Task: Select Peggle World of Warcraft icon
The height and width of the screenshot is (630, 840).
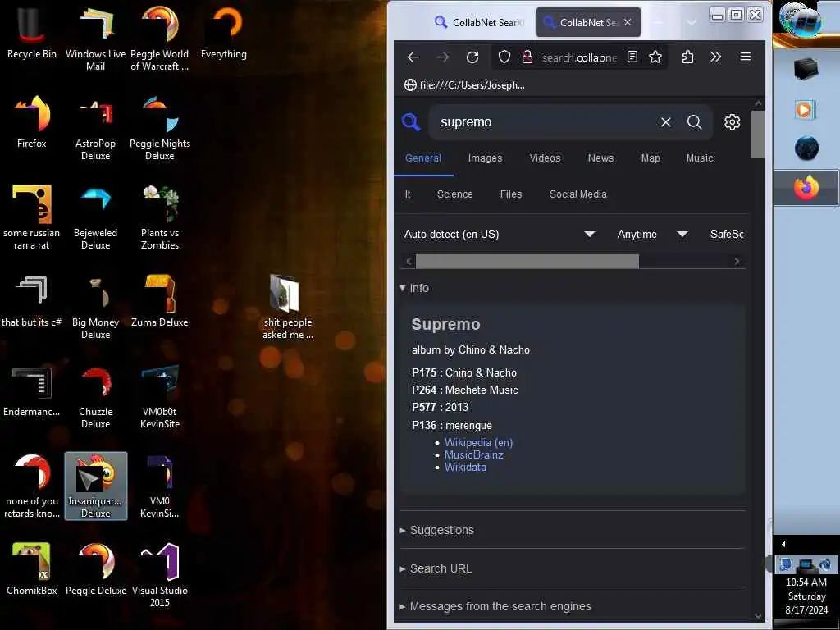Action: [x=160, y=39]
